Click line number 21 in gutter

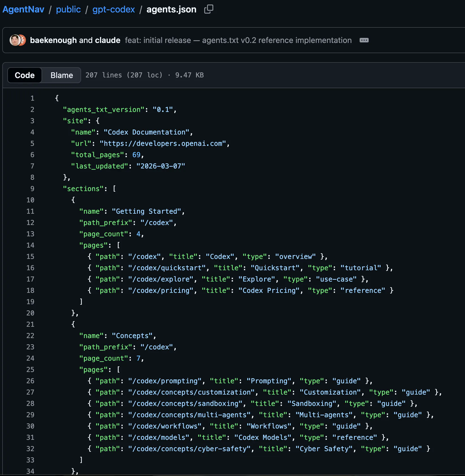pos(30,324)
